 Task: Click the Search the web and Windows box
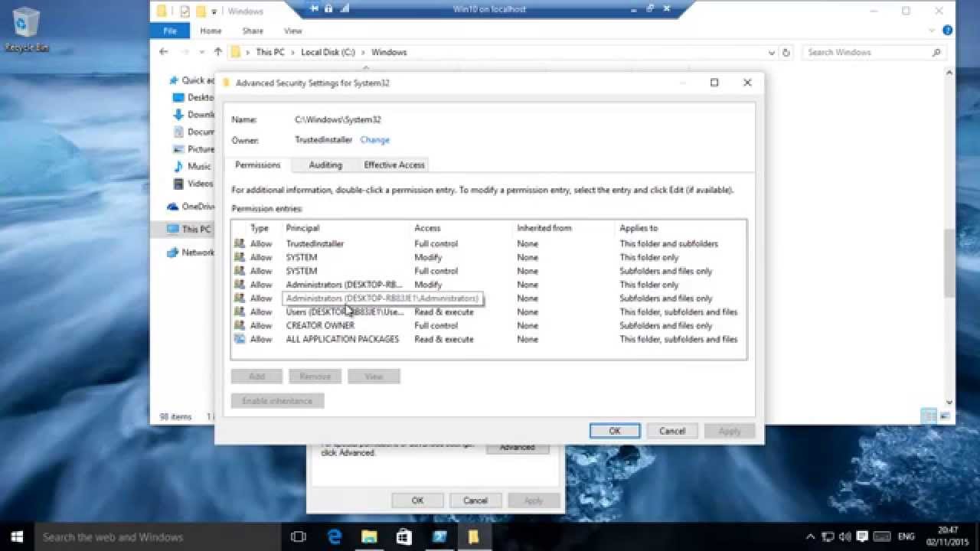click(x=158, y=537)
